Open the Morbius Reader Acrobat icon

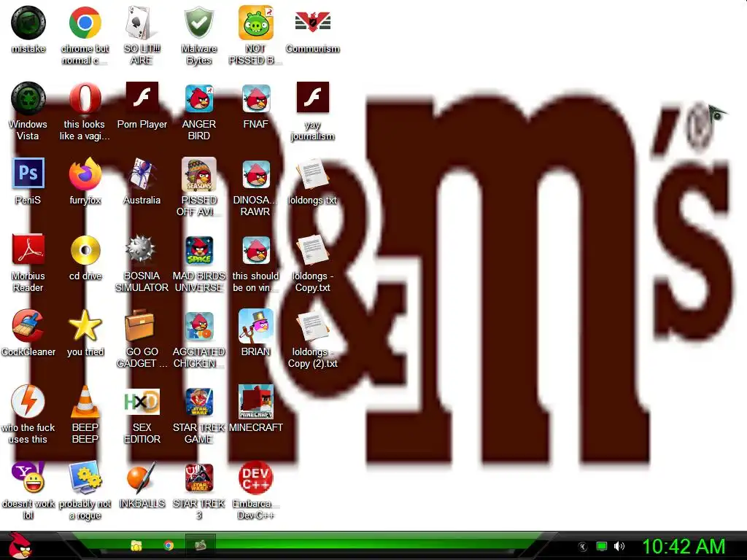(28, 250)
